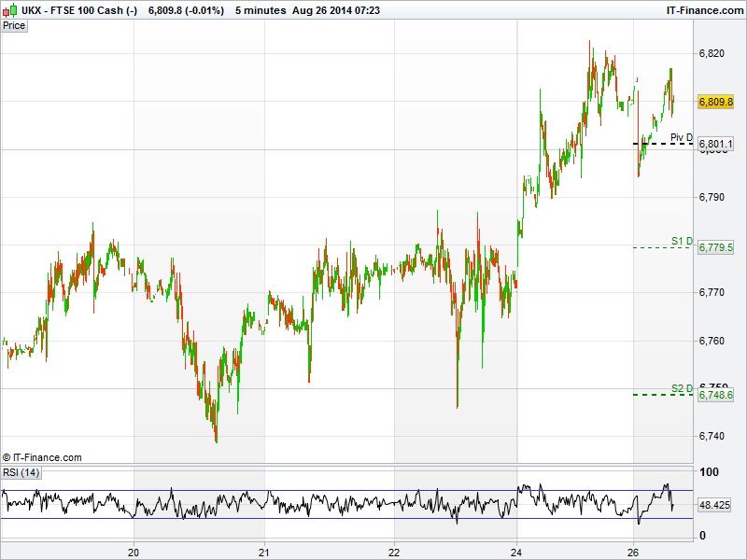The width and height of the screenshot is (747, 560).
Task: Click the S2 D support label
Action: point(682,388)
